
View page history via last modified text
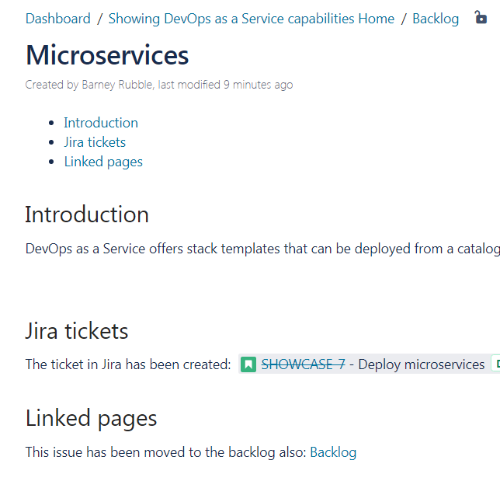pos(226,85)
